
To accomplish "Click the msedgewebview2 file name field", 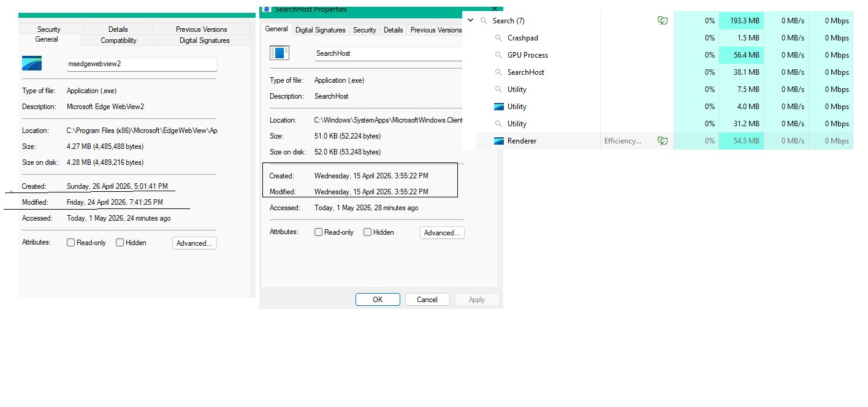I will [142, 64].
